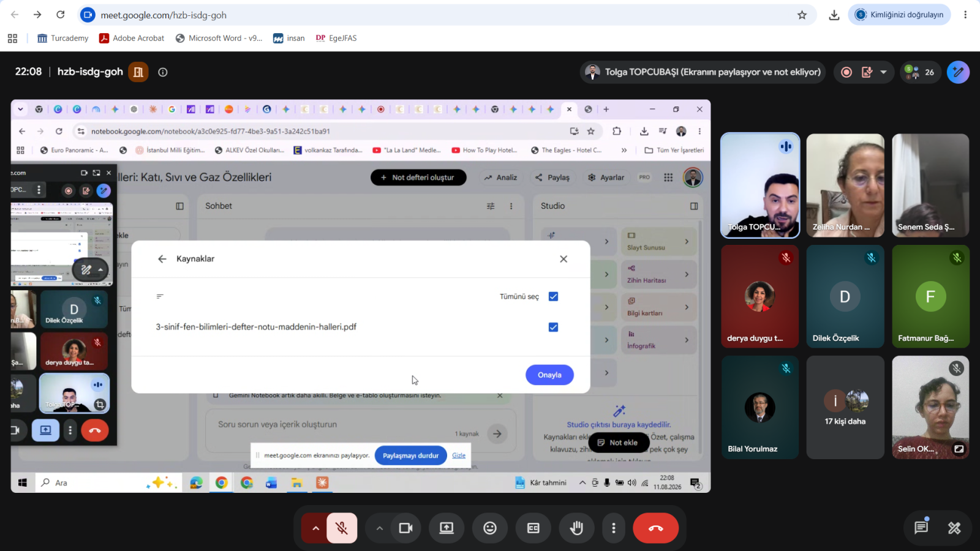980x551 pixels.
Task: Click Kimliğinizi doğrulayın button
Action: (899, 15)
